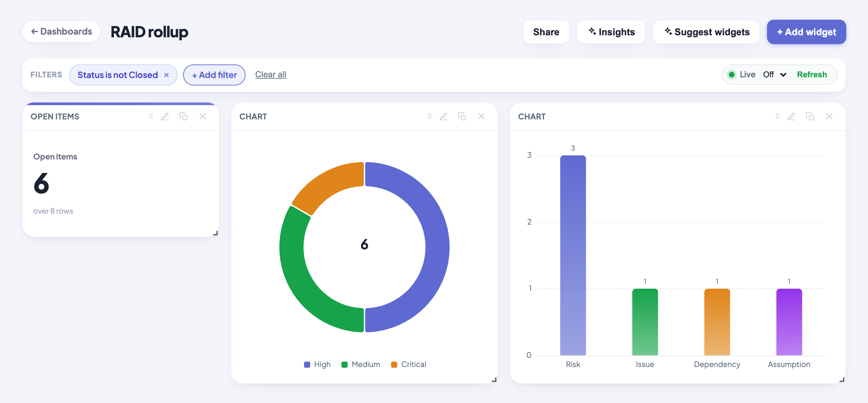Click the Status is not Closed filter chip

(118, 75)
